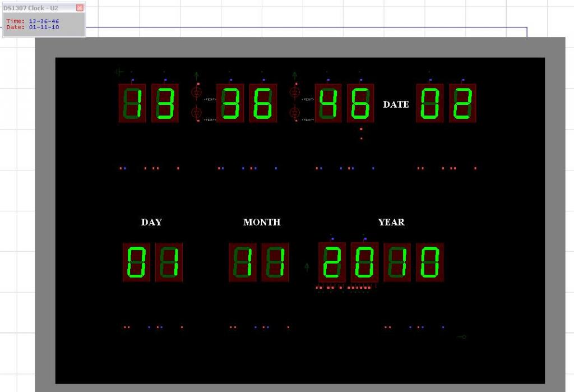Screen dimensions: 574x392
Task: Click the first DAY digit display showing 0
Action: tap(136, 262)
